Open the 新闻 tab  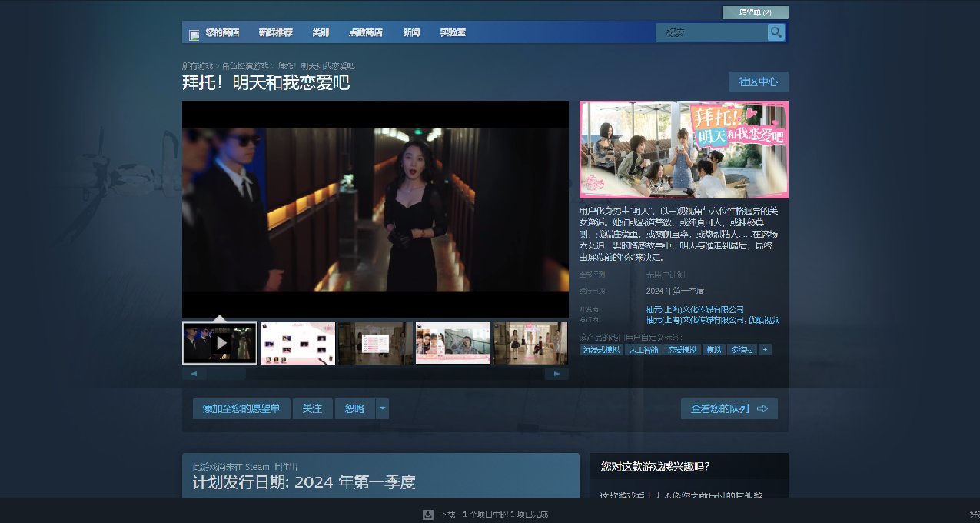click(x=411, y=32)
